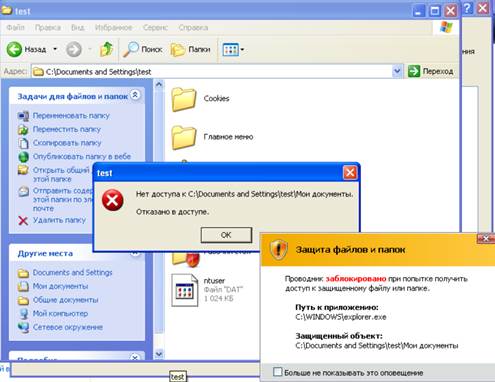The height and width of the screenshot is (382, 495).
Task: Open the Файл menu
Action: 15,27
